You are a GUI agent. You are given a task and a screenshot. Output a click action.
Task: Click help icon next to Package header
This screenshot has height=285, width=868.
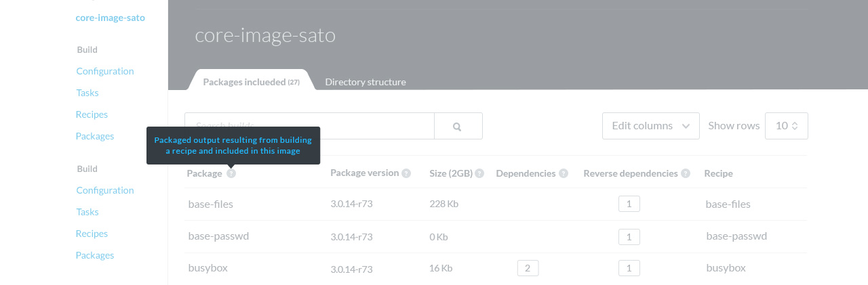coord(231,173)
